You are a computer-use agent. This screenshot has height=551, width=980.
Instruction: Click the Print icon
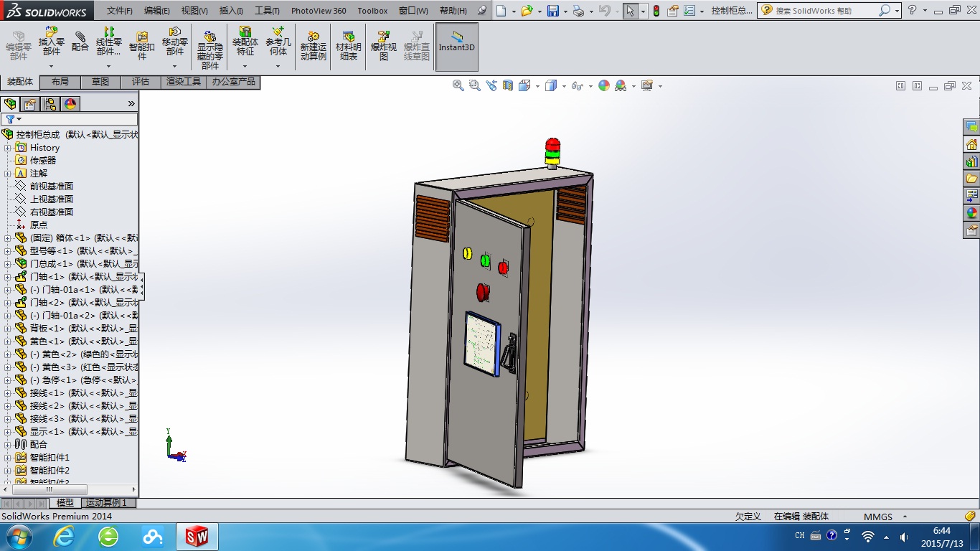pyautogui.click(x=579, y=11)
